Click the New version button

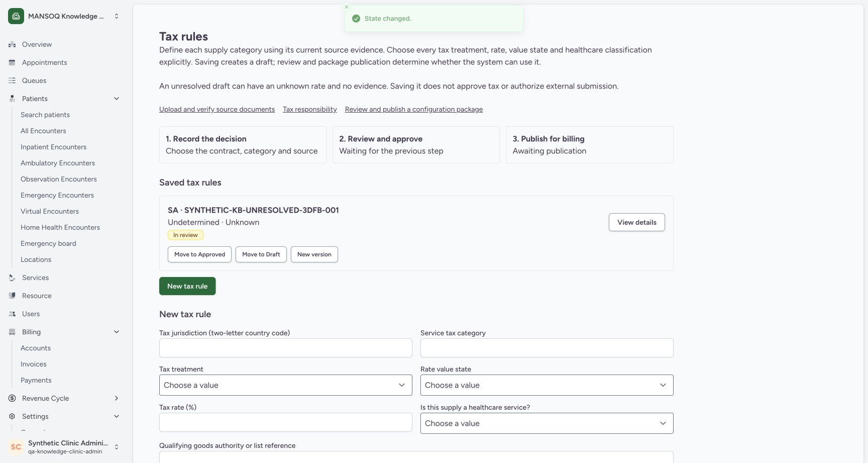[x=314, y=254]
